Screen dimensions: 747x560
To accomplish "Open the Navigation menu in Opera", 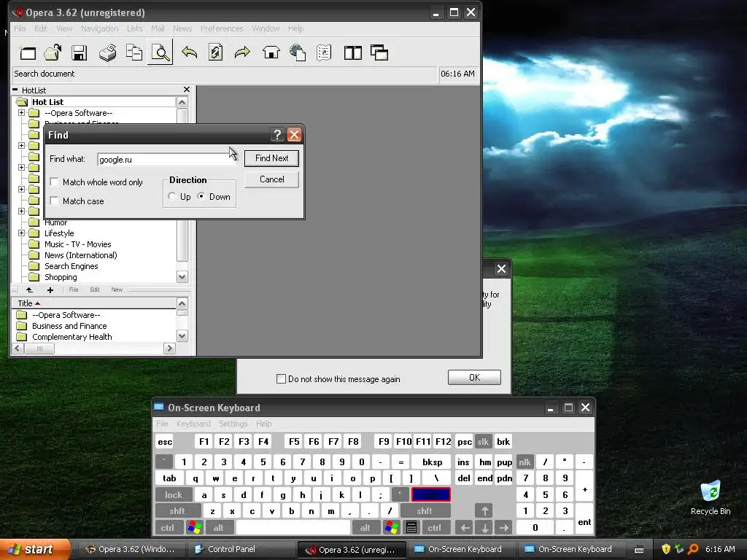I will [99, 28].
